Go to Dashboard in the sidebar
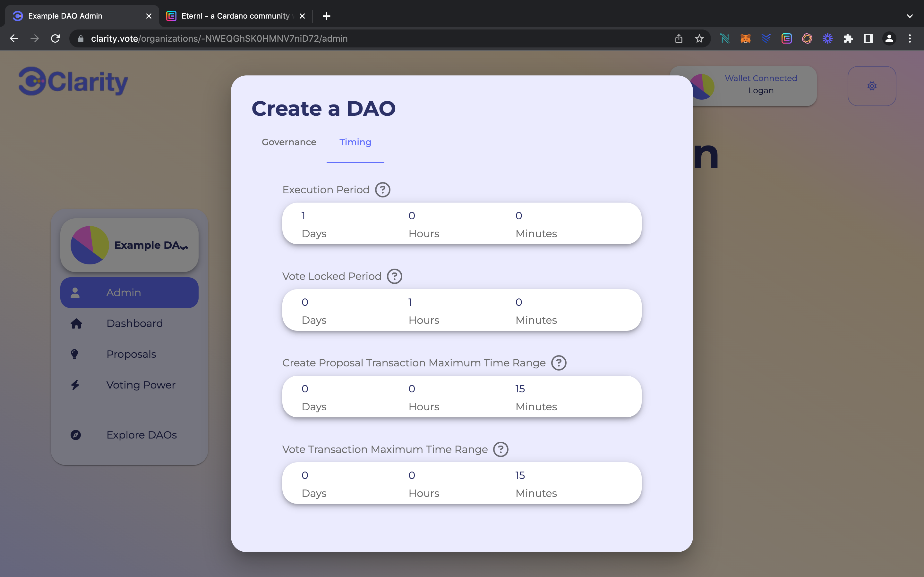Viewport: 924px width, 577px height. pyautogui.click(x=134, y=323)
